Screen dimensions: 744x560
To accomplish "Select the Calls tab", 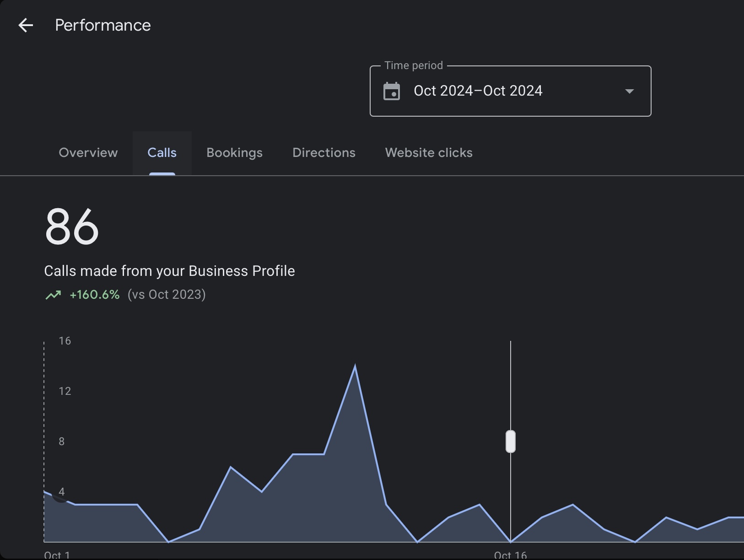I will (x=162, y=153).
